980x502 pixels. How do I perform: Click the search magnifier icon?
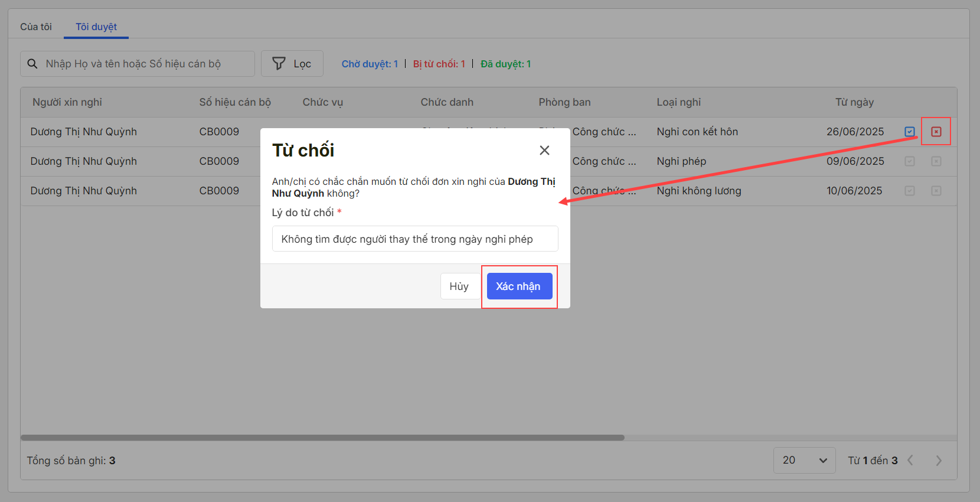coord(32,64)
